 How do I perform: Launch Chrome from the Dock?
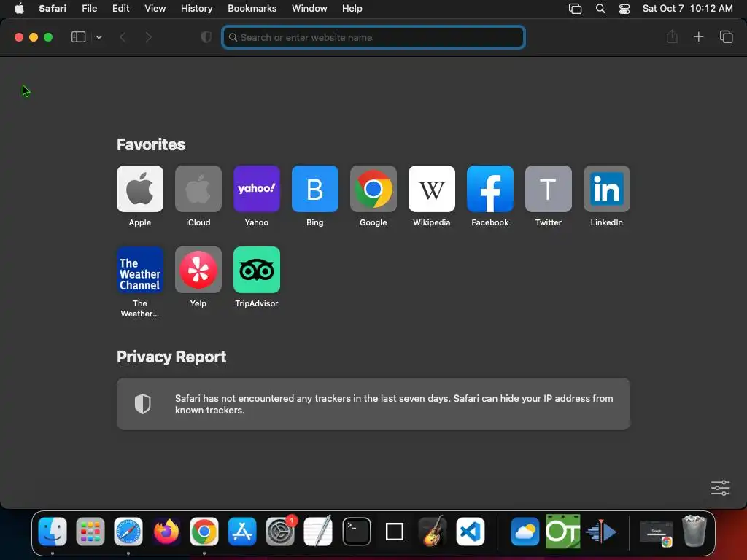tap(204, 531)
